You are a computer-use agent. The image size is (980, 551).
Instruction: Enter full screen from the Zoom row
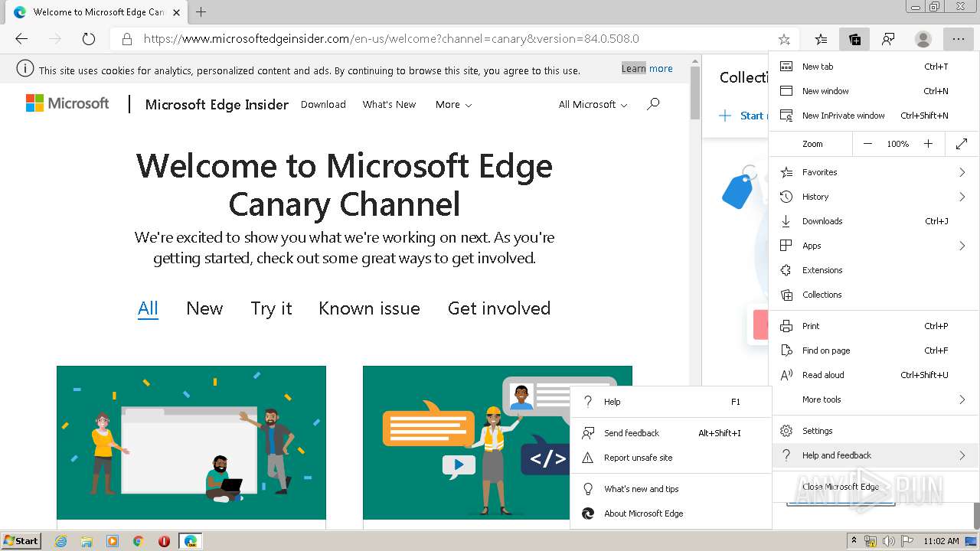[x=962, y=144]
